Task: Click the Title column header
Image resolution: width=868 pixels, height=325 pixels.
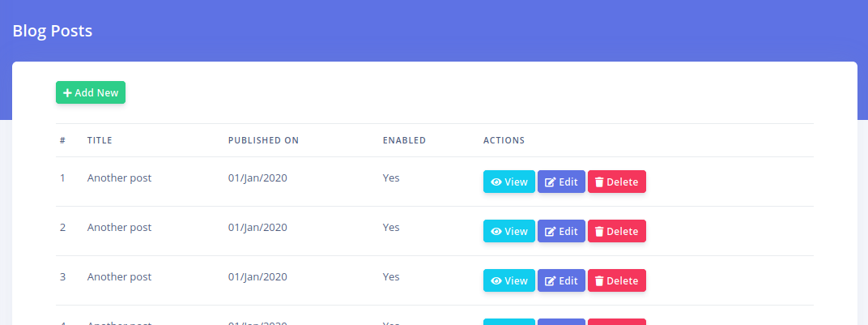Action: tap(100, 140)
